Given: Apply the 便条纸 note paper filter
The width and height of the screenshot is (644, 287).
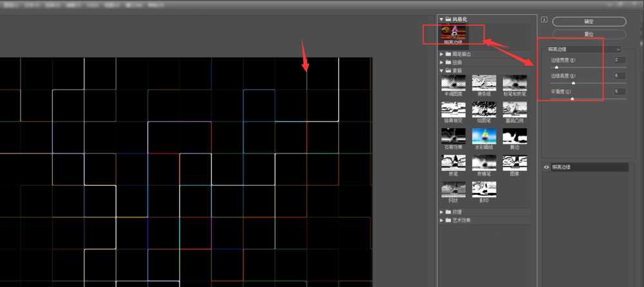Looking at the screenshot, I should (x=484, y=82).
